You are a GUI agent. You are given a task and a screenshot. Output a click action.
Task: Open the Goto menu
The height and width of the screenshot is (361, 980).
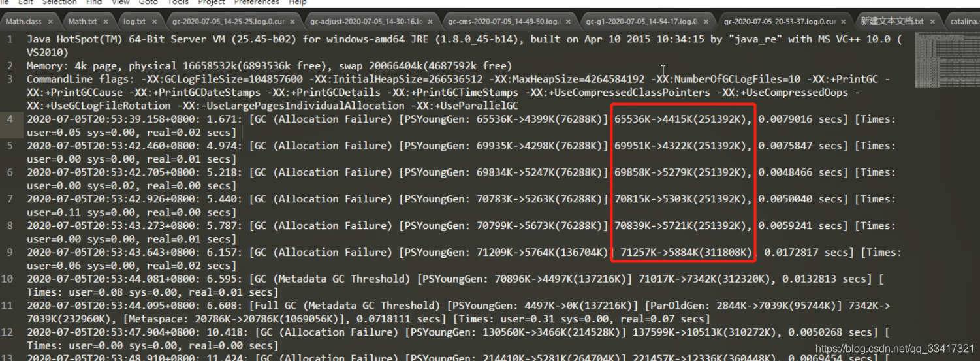click(x=148, y=3)
